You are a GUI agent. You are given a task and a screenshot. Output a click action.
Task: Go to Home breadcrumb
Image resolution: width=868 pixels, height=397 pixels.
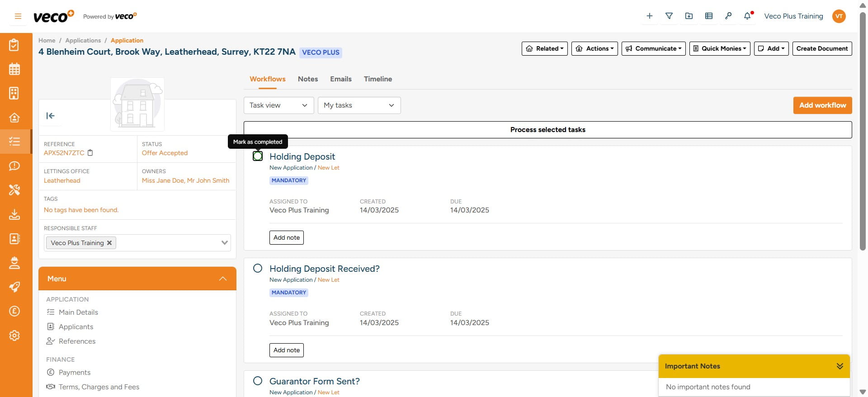click(47, 41)
